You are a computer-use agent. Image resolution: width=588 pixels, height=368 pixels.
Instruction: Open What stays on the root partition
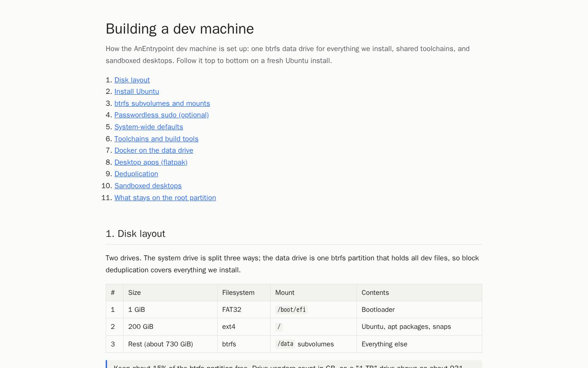[x=165, y=198]
